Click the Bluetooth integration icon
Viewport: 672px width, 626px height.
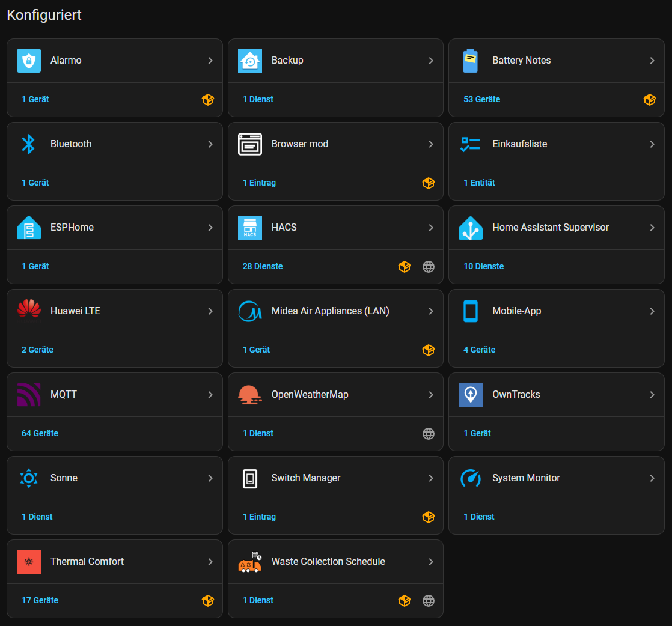(x=29, y=144)
